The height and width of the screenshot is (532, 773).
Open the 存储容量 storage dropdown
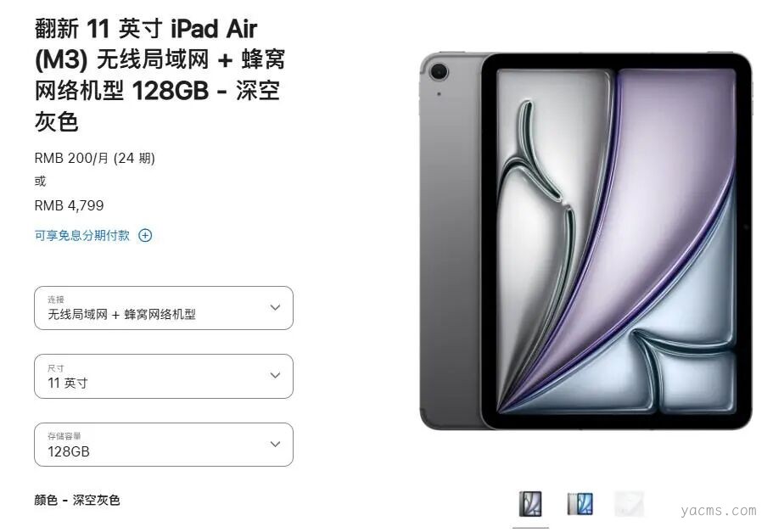pos(164,445)
